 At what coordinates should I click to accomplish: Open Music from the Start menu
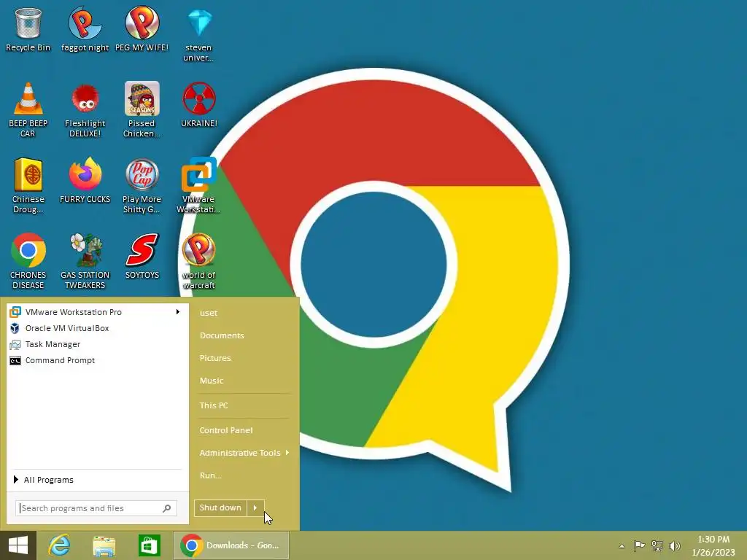pyautogui.click(x=211, y=381)
